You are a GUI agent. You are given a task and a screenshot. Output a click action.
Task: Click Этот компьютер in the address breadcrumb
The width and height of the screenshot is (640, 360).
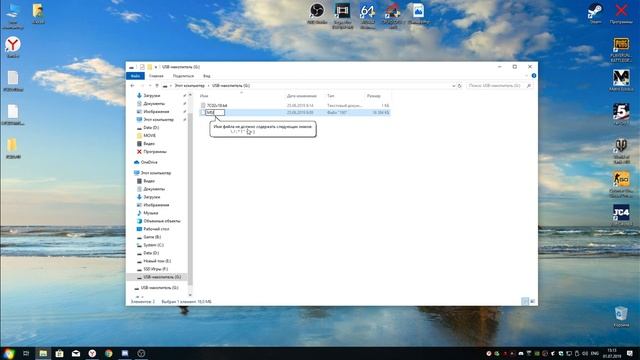[x=189, y=86]
